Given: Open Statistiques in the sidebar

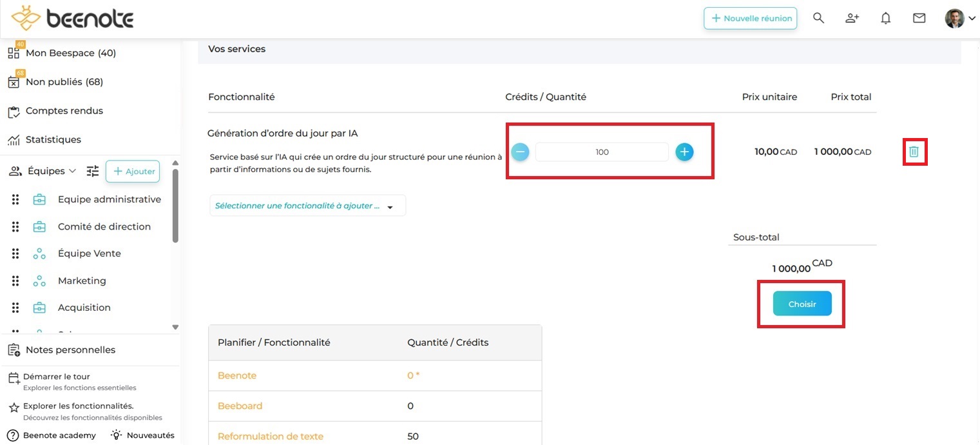Looking at the screenshot, I should coord(53,139).
